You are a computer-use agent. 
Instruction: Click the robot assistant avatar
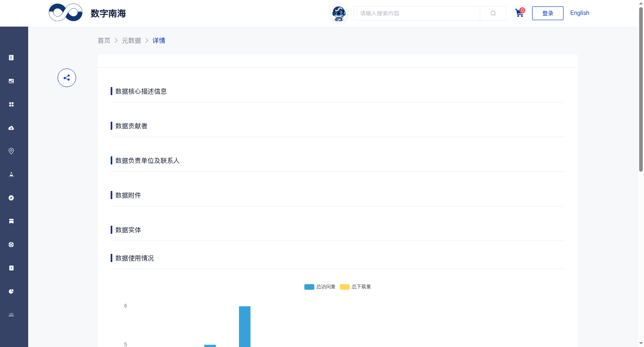click(x=339, y=14)
